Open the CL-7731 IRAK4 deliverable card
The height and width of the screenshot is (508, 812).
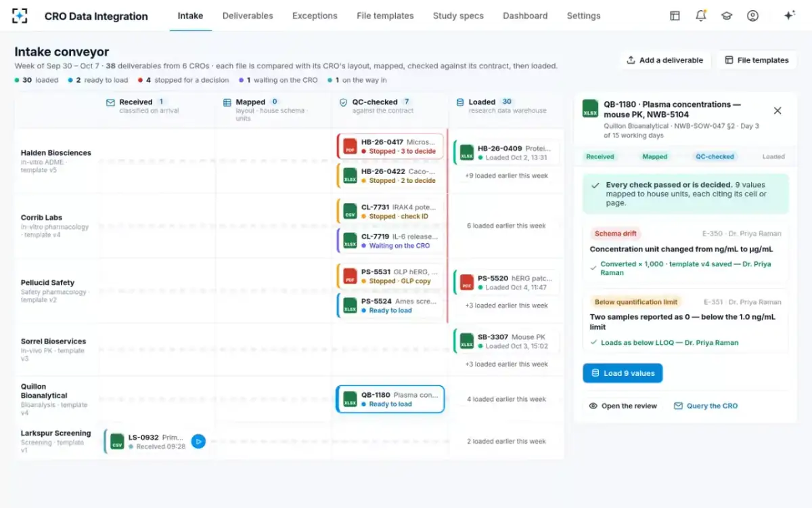[390, 211]
